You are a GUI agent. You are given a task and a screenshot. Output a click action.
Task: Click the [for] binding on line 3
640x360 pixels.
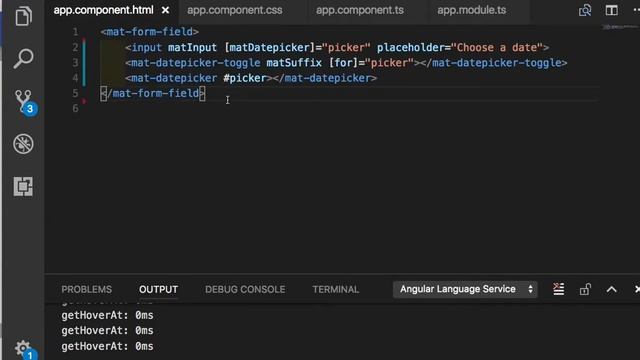click(343, 63)
